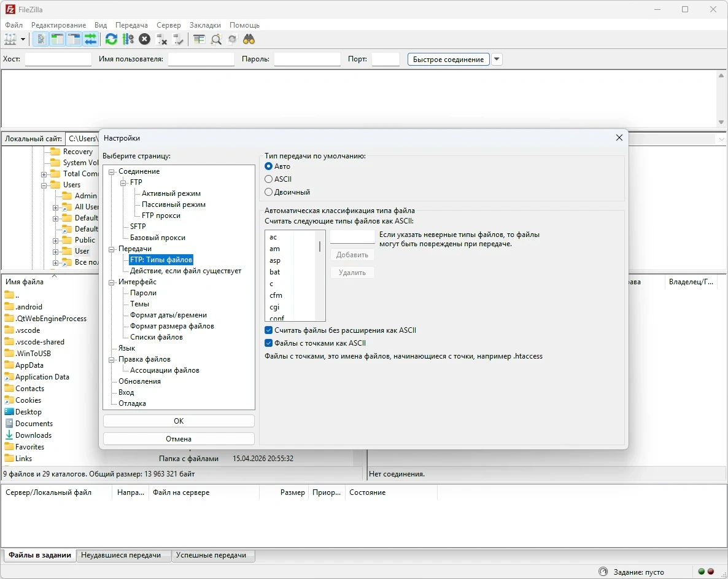Image resolution: width=728 pixels, height=579 pixels.
Task: Open the quick connect history dropdown
Action: click(x=497, y=60)
